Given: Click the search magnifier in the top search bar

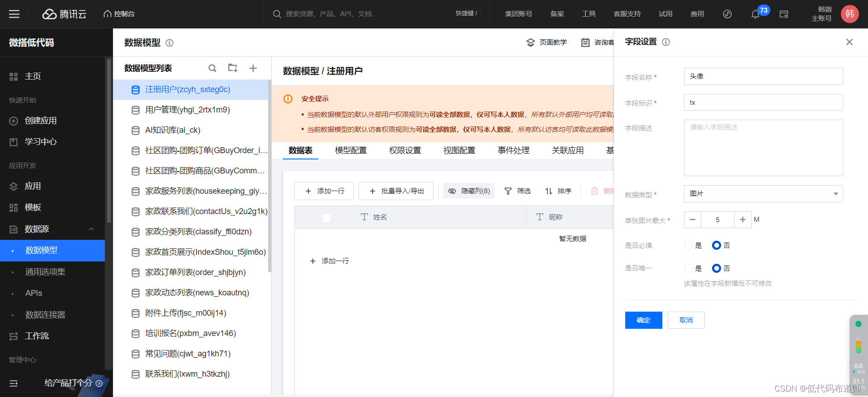Looking at the screenshot, I should (x=277, y=14).
